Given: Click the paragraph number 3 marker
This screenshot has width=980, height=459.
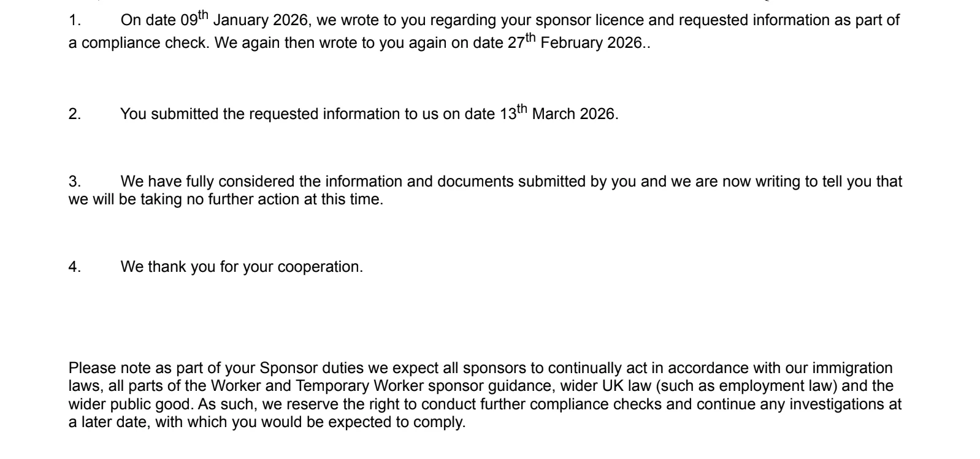Looking at the screenshot, I should click(x=74, y=182).
